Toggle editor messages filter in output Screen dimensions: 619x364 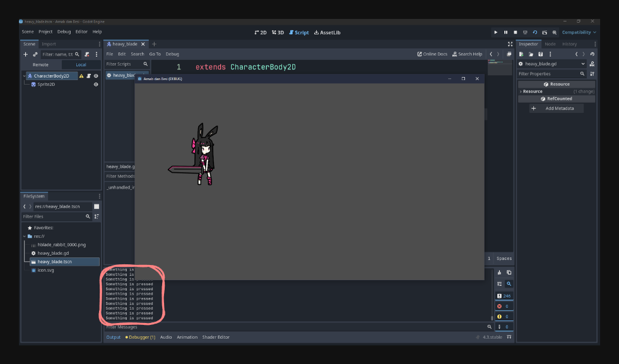(504, 327)
